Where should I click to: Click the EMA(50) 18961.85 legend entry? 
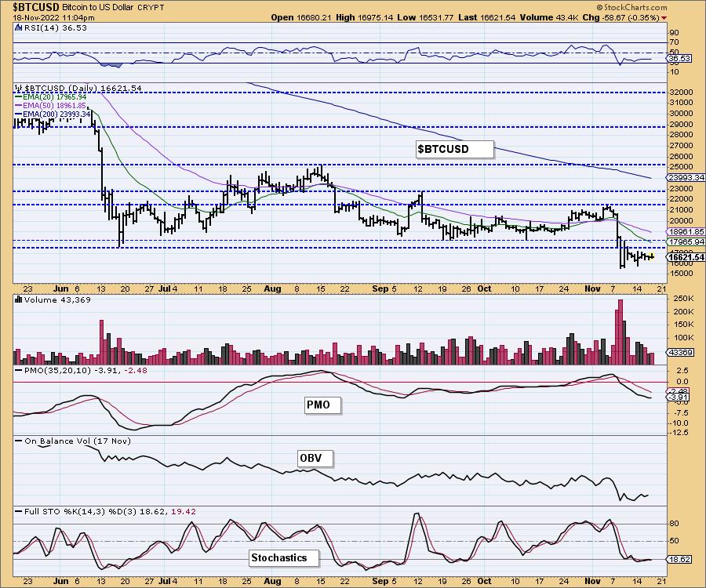click(51, 106)
